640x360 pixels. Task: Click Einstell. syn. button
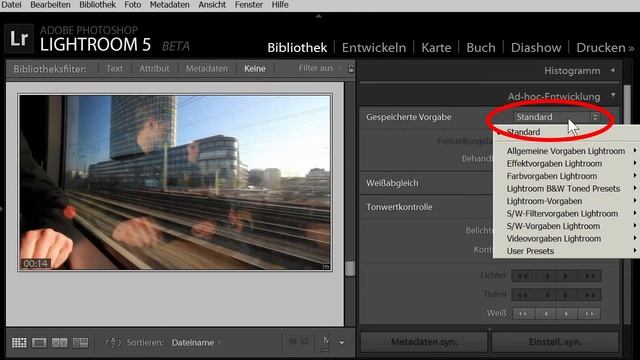pos(555,342)
